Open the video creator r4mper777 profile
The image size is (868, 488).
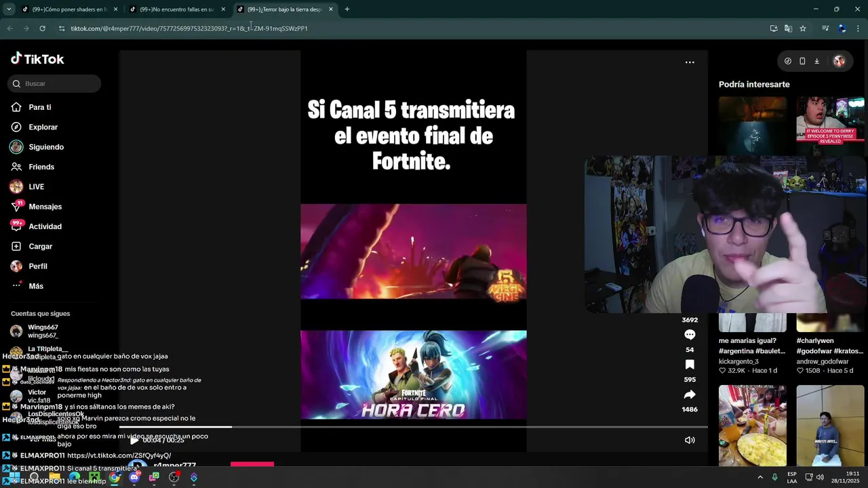click(174, 466)
